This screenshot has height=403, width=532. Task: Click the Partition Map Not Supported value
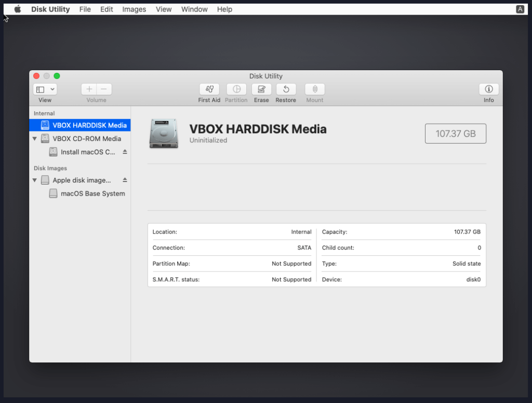pos(291,264)
